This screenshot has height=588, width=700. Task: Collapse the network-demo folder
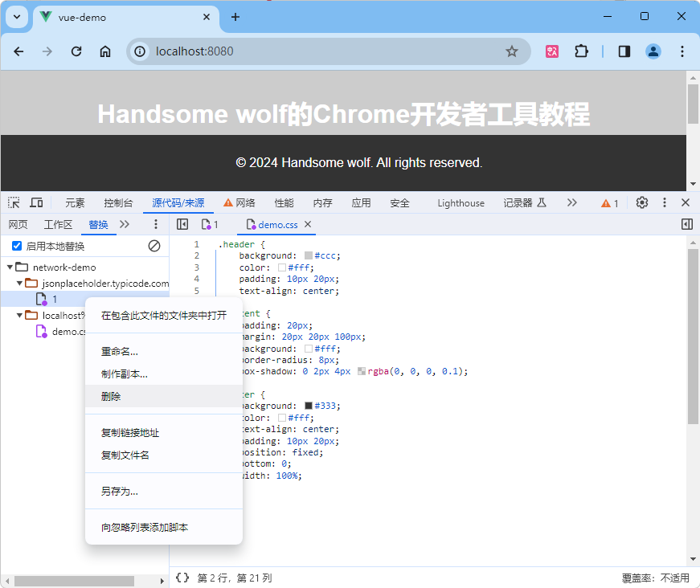10,267
